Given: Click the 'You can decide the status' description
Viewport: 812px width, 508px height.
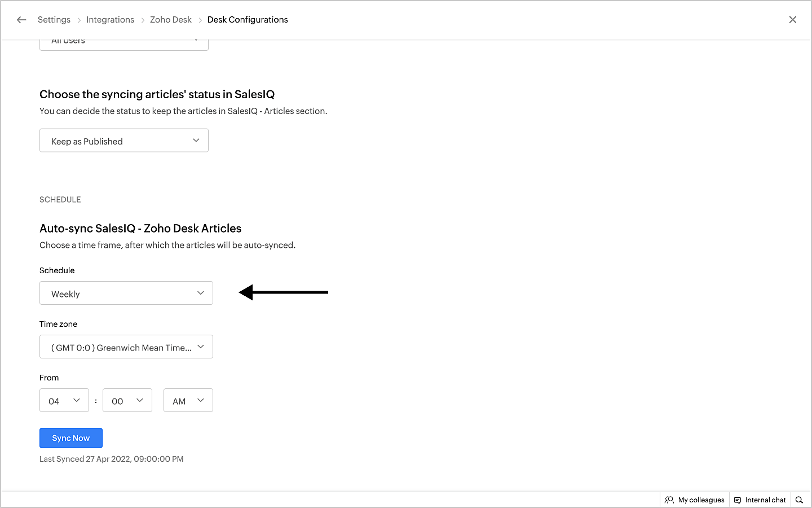Looking at the screenshot, I should [x=183, y=111].
